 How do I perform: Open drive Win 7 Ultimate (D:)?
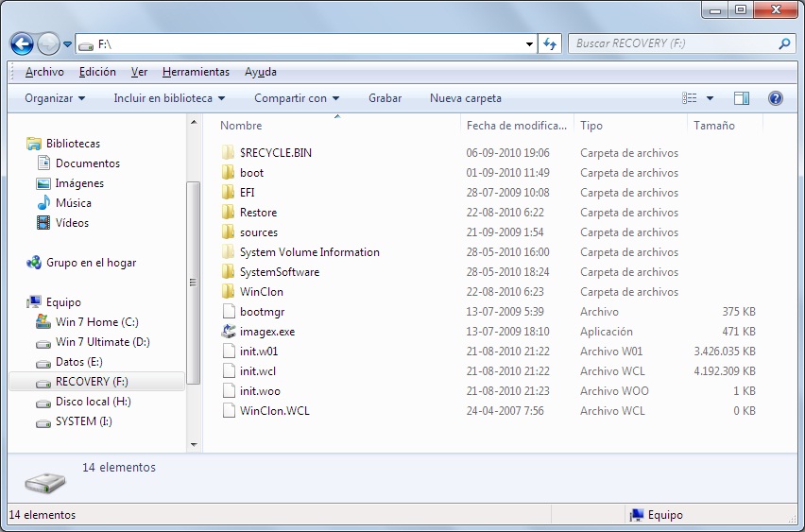(93, 342)
